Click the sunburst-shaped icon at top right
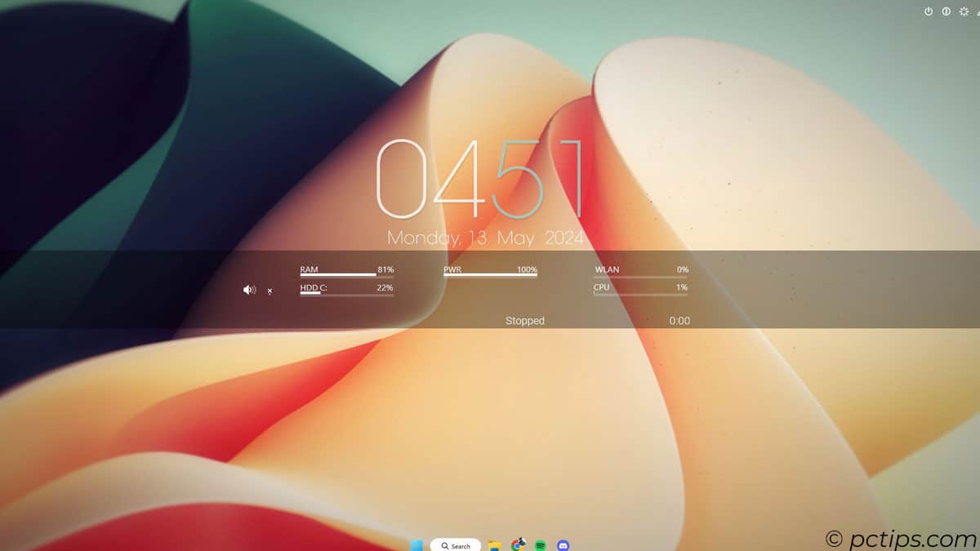 click(x=963, y=11)
